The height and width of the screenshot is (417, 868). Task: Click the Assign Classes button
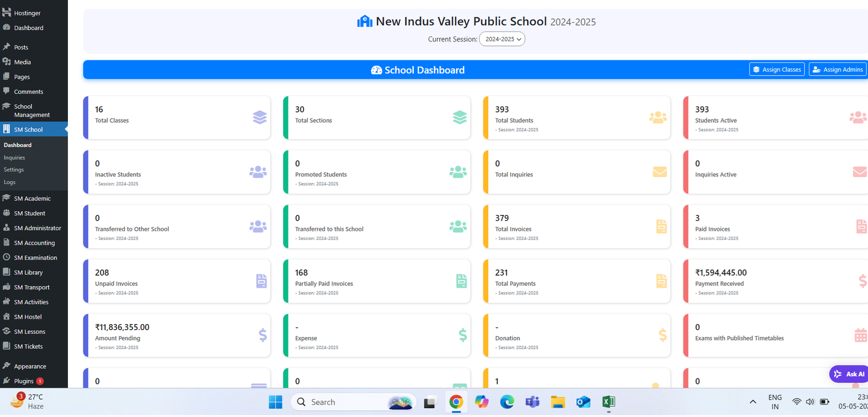click(x=777, y=69)
